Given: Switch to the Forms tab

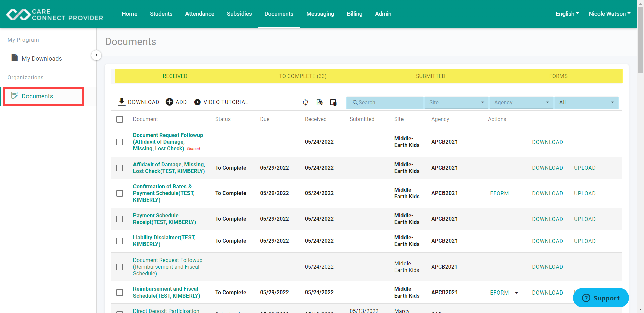Looking at the screenshot, I should point(558,76).
